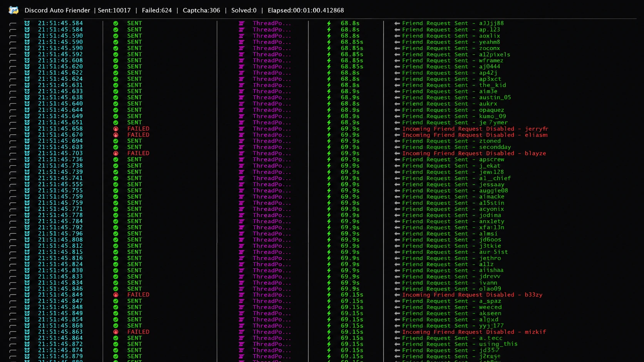
Task: Click the green check icon in the the_kid row
Action: coord(116,85)
